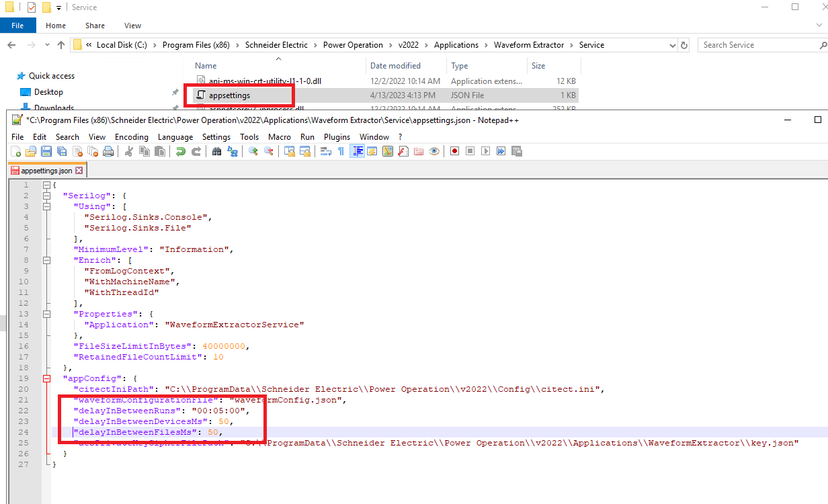828x504 pixels.
Task: Collapse the "Serilog" fold on line 2
Action: pos(46,196)
